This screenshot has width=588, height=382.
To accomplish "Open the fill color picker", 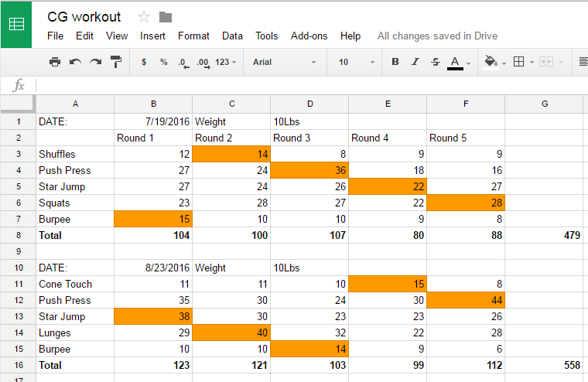I will coord(491,62).
